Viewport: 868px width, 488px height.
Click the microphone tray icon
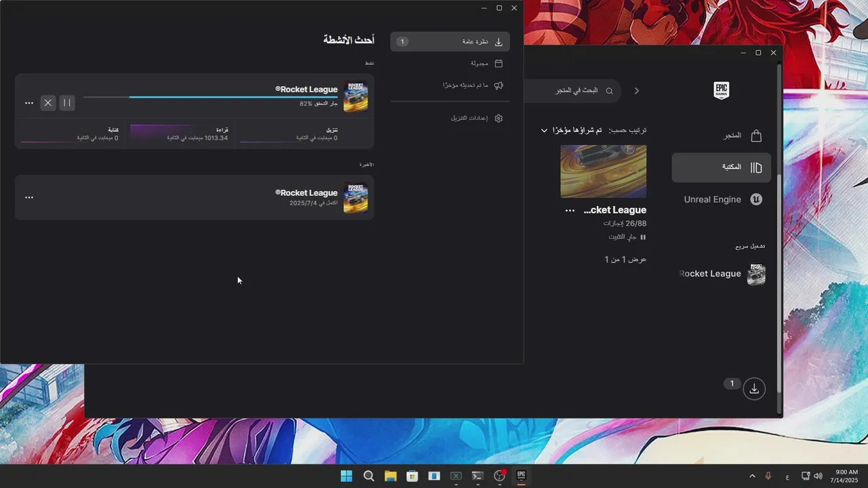point(768,476)
